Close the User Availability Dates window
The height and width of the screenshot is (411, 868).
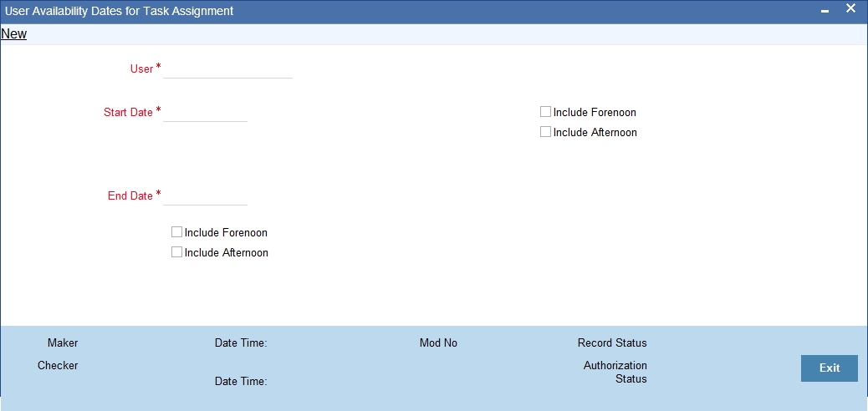pyautogui.click(x=850, y=9)
